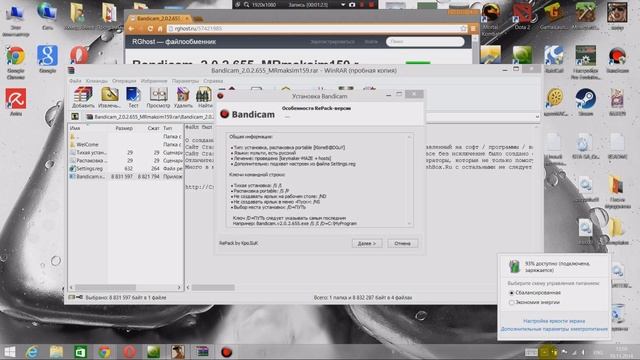The height and width of the screenshot is (360, 640).
Task: Click Chrome bookmark star icon
Action: [463, 29]
